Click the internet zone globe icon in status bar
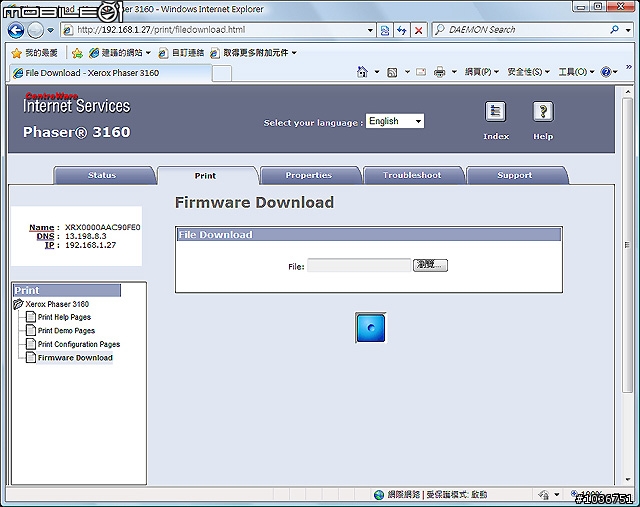640x507 pixels. click(x=379, y=495)
